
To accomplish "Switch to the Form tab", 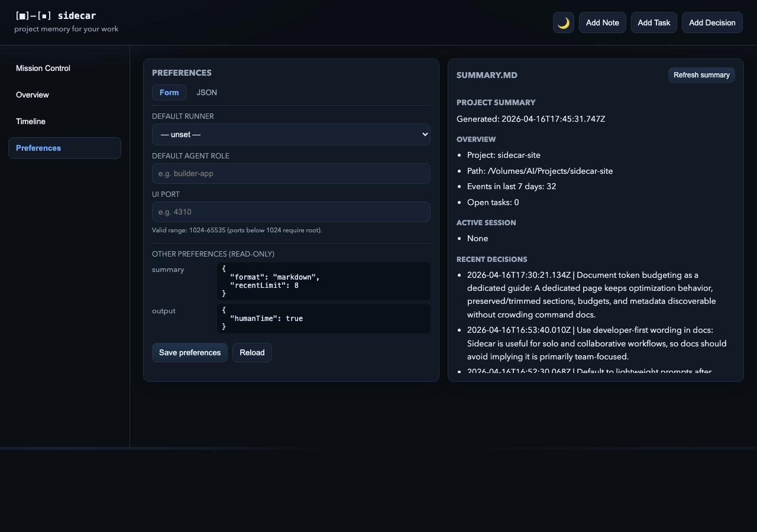I will click(169, 93).
